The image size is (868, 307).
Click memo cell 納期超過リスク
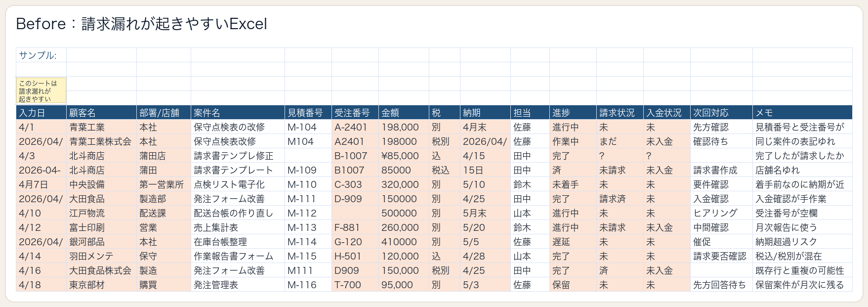click(x=802, y=242)
